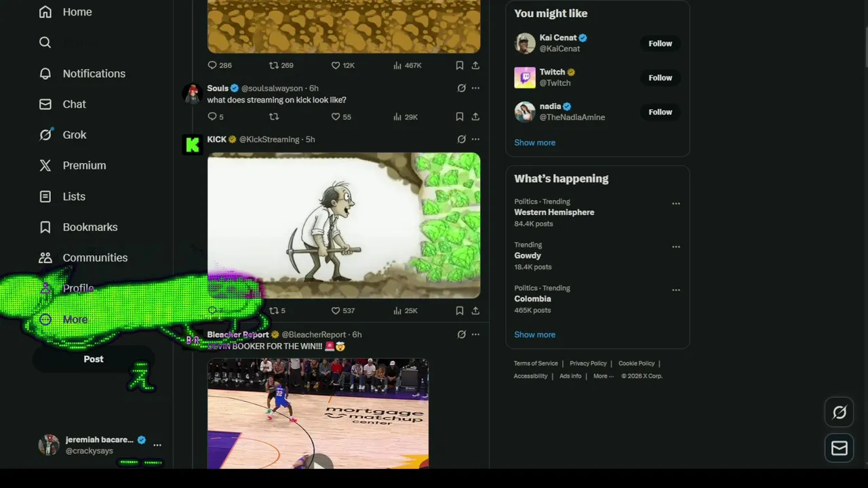
Task: Click the KICK profile logo avatar
Action: pyautogui.click(x=193, y=144)
